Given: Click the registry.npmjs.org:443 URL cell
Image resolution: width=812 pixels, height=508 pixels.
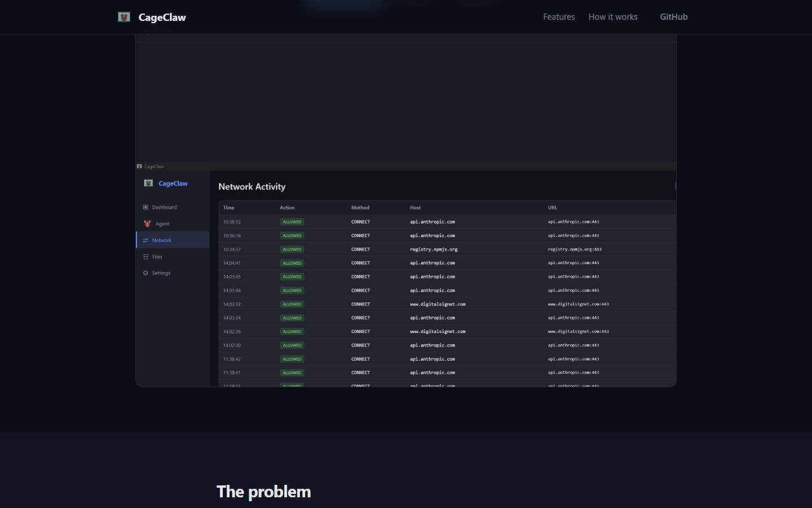Looking at the screenshot, I should [x=575, y=249].
